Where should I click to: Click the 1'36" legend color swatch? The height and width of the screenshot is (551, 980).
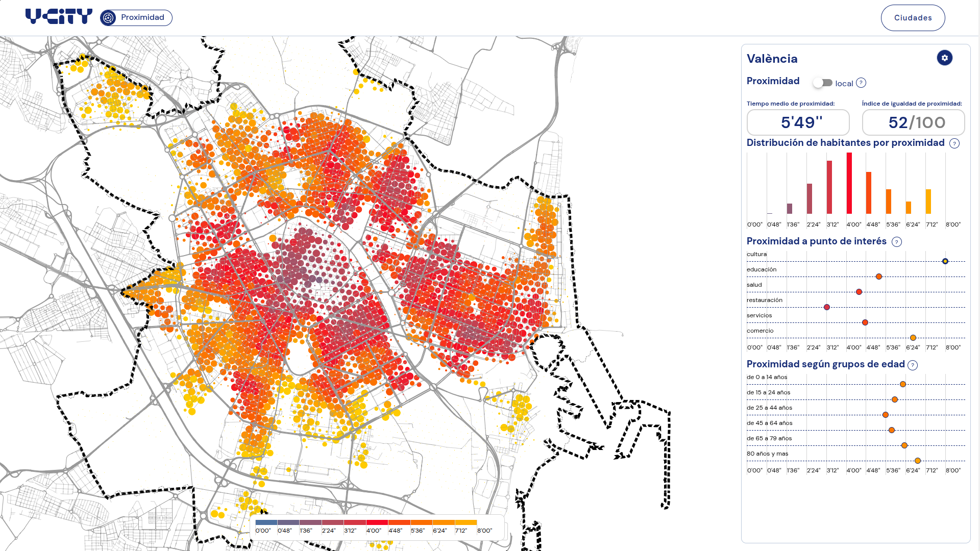point(310,522)
